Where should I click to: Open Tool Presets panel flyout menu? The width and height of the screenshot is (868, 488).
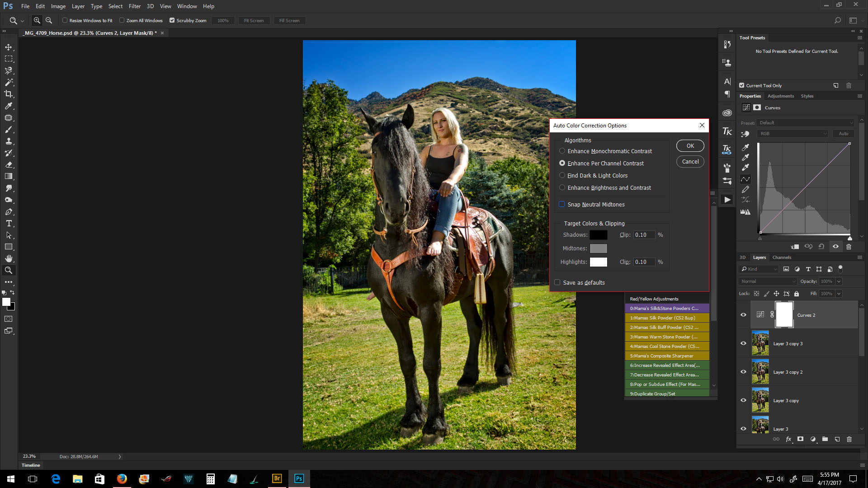point(859,38)
